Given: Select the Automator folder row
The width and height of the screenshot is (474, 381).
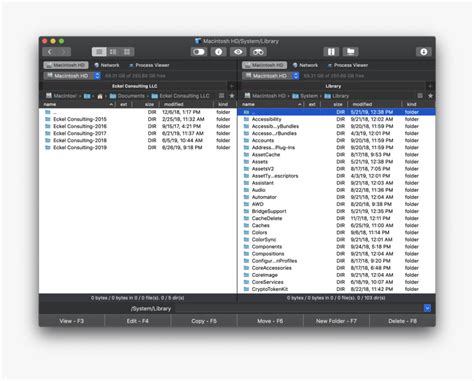Looking at the screenshot, I should tap(336, 197).
